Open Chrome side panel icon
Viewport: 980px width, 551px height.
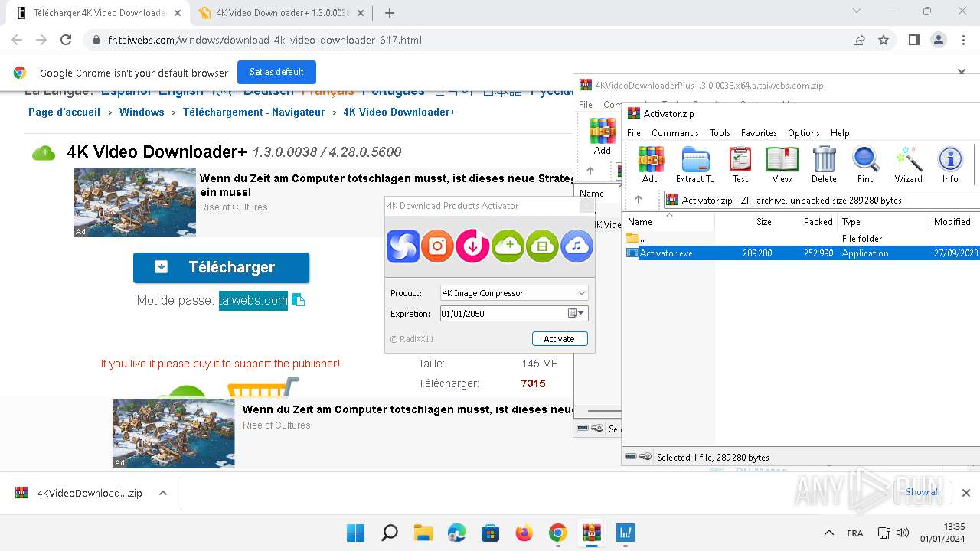click(914, 40)
